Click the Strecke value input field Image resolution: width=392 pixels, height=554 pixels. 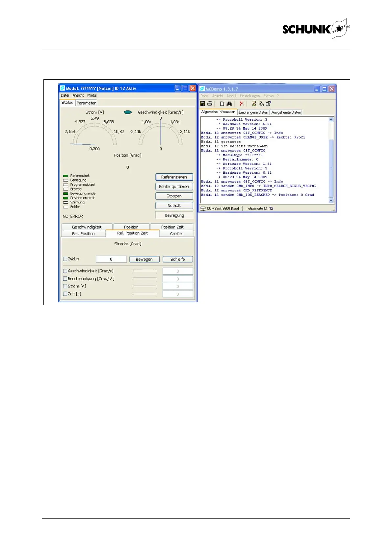point(111,259)
